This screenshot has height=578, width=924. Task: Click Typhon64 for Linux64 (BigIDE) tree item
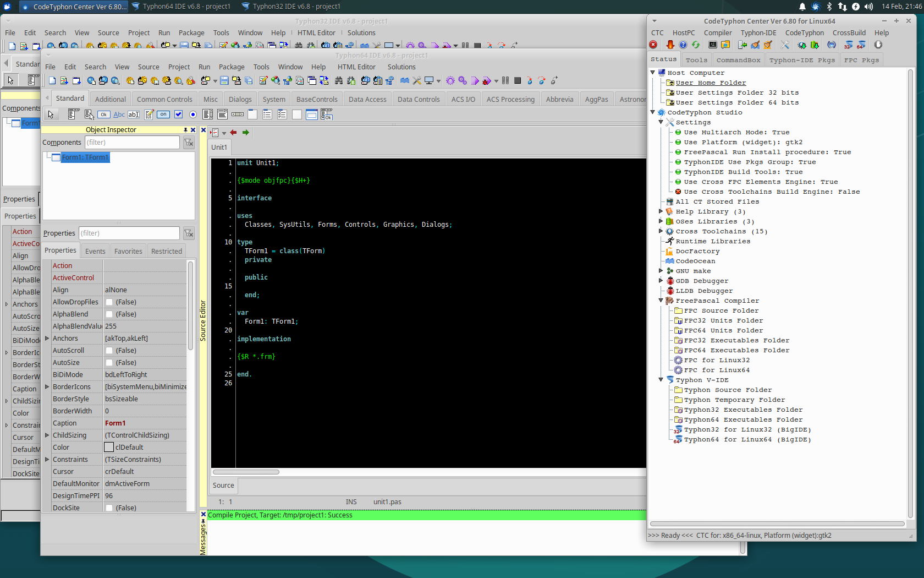(747, 439)
